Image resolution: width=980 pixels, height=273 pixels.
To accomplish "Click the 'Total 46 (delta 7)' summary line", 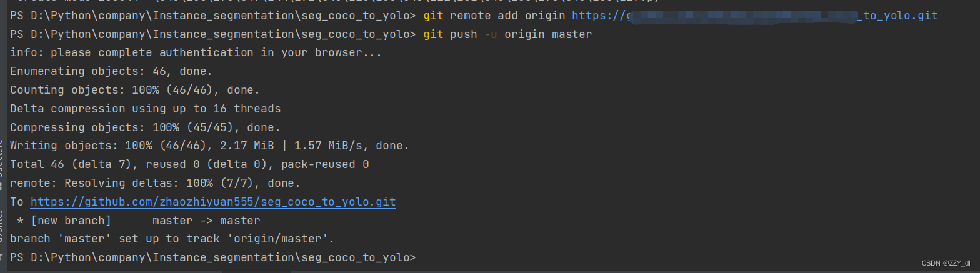I will (x=189, y=165).
